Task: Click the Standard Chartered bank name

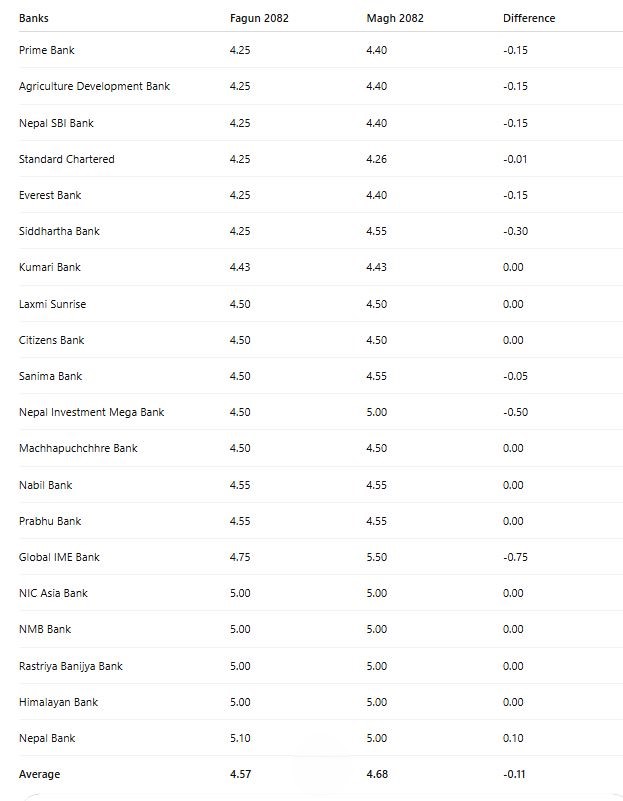Action: pyautogui.click(x=66, y=159)
